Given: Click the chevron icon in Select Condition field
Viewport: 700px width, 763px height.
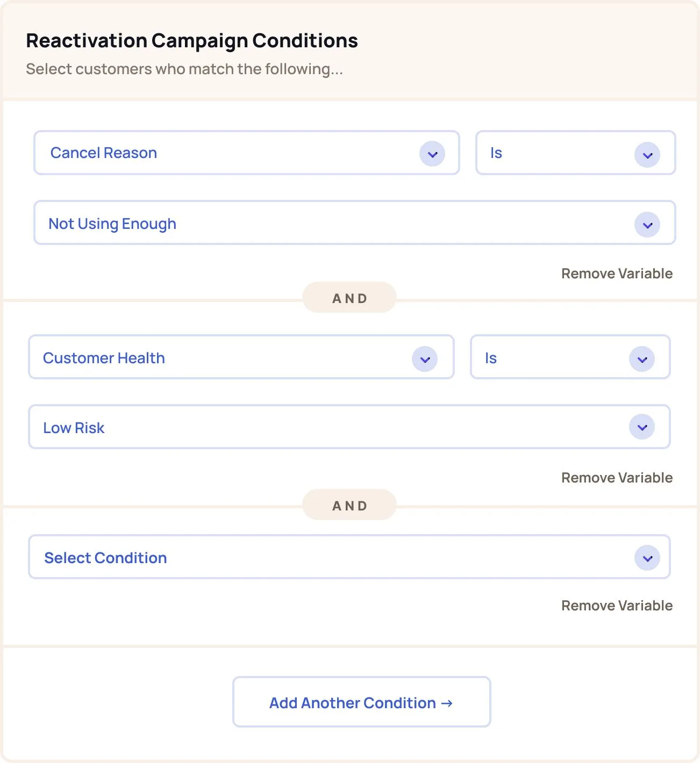Looking at the screenshot, I should pyautogui.click(x=647, y=558).
